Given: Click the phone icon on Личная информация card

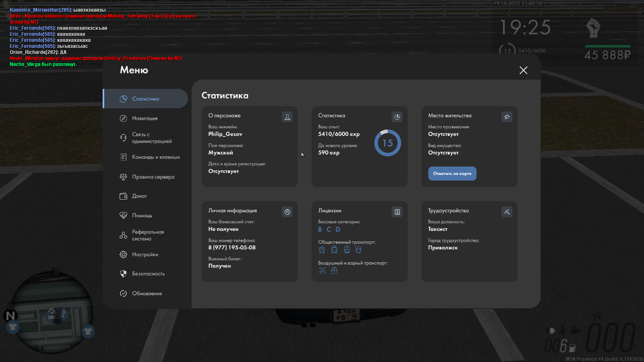Looking at the screenshot, I should point(287,212).
